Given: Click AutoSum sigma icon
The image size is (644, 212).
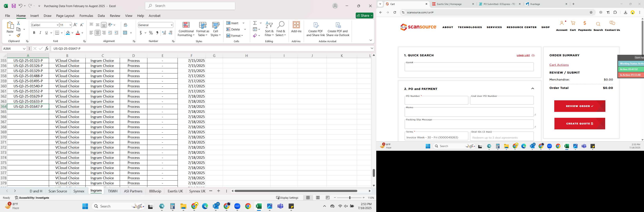Looking at the screenshot, I should [255, 23].
